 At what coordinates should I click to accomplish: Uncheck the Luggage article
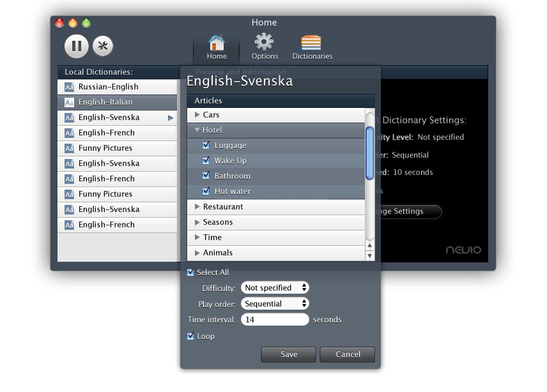coord(206,144)
